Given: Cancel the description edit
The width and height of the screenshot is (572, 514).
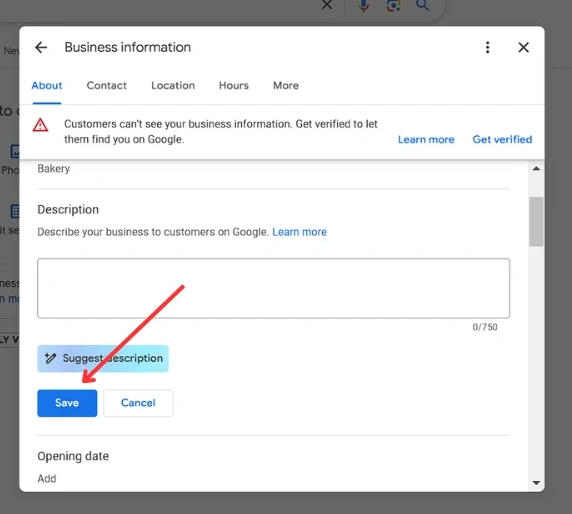Looking at the screenshot, I should click(138, 403).
